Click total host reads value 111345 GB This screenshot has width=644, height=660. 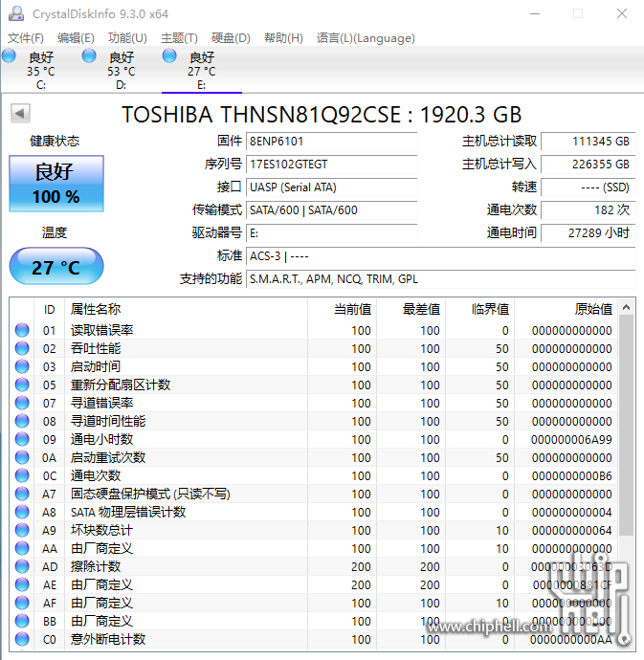click(588, 142)
